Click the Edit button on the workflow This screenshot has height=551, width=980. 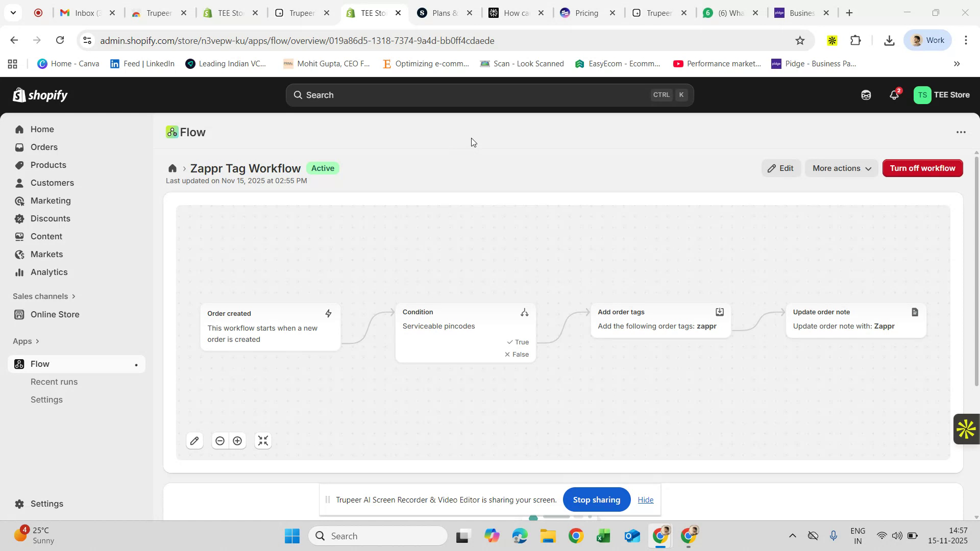[781, 168]
